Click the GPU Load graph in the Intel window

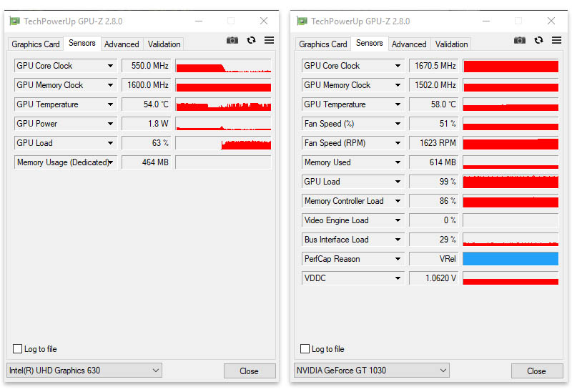[223, 143]
